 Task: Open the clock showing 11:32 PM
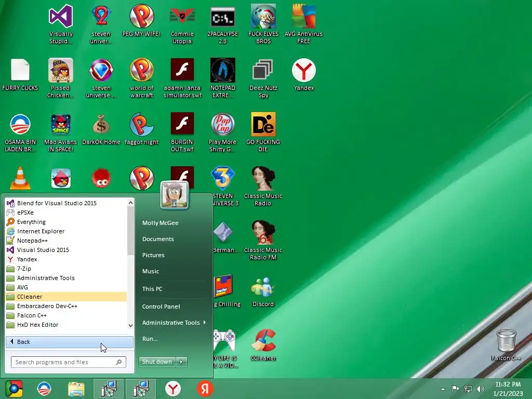pyautogui.click(x=508, y=389)
